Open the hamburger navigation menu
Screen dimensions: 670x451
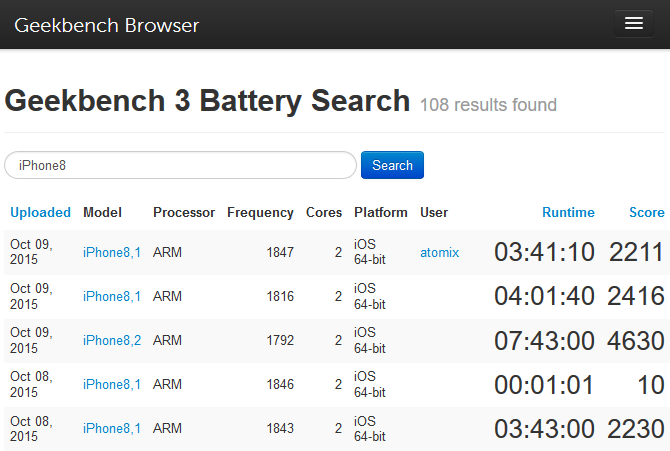pyautogui.click(x=634, y=24)
